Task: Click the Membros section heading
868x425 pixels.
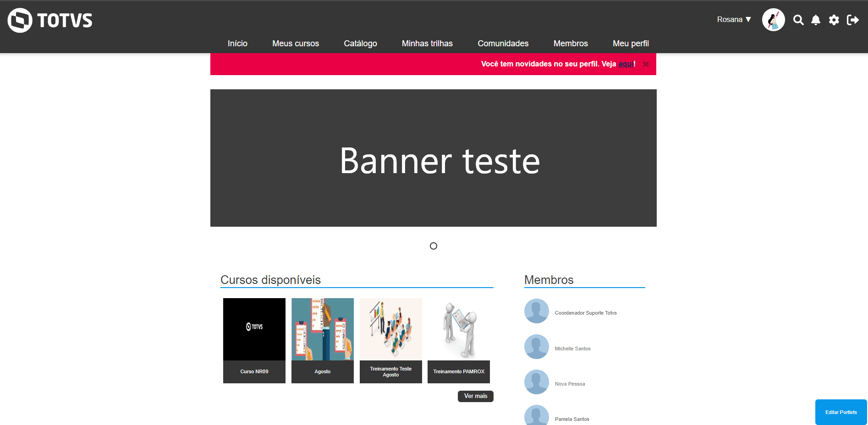Action: pos(549,280)
